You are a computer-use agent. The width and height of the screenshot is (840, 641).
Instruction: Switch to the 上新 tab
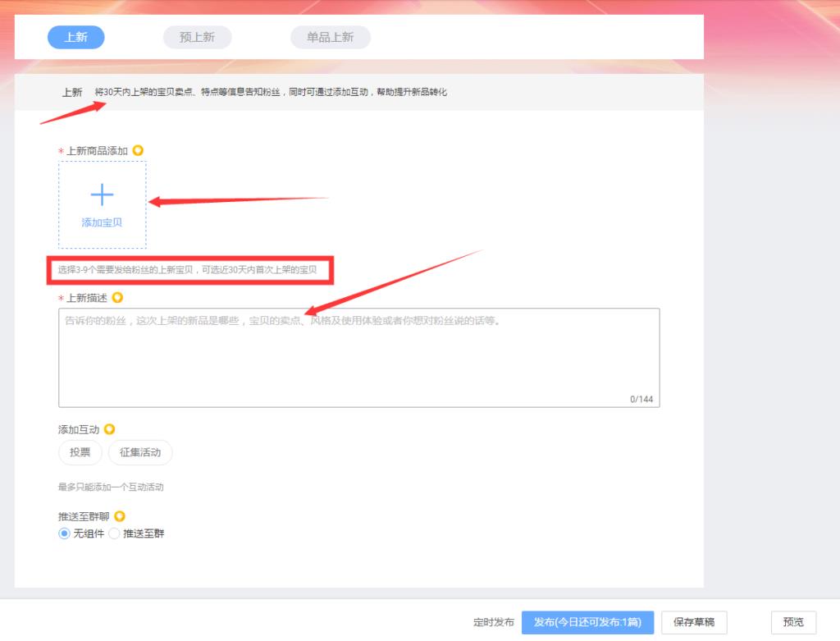coord(75,37)
